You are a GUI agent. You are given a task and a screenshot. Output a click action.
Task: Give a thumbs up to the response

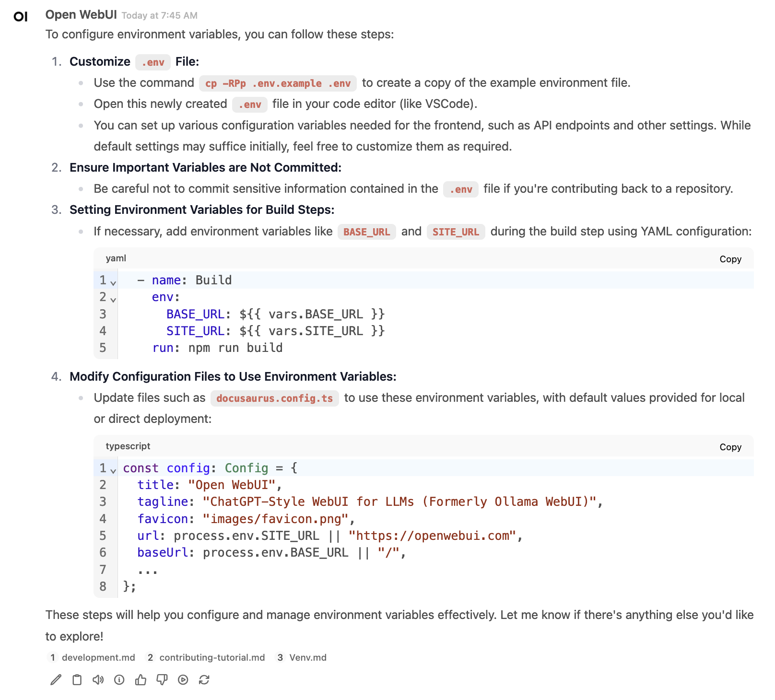pyautogui.click(x=141, y=680)
